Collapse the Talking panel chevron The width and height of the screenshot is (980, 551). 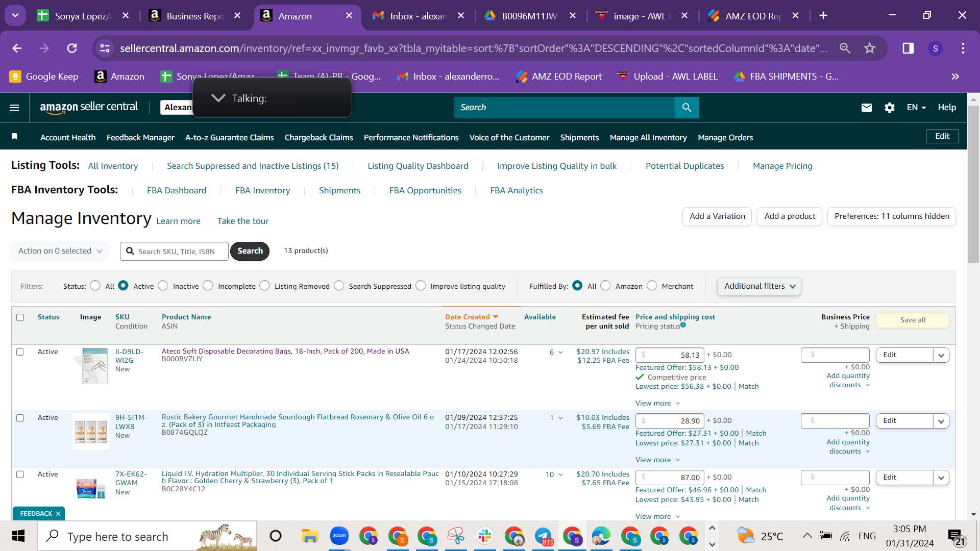point(218,98)
